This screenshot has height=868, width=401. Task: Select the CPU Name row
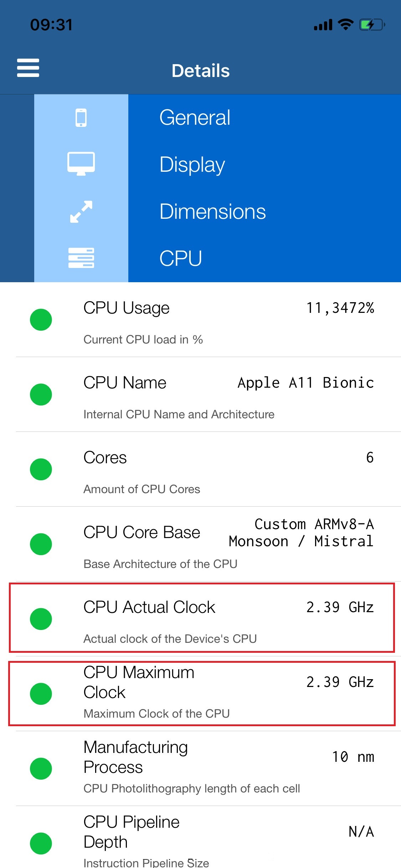[x=209, y=394]
